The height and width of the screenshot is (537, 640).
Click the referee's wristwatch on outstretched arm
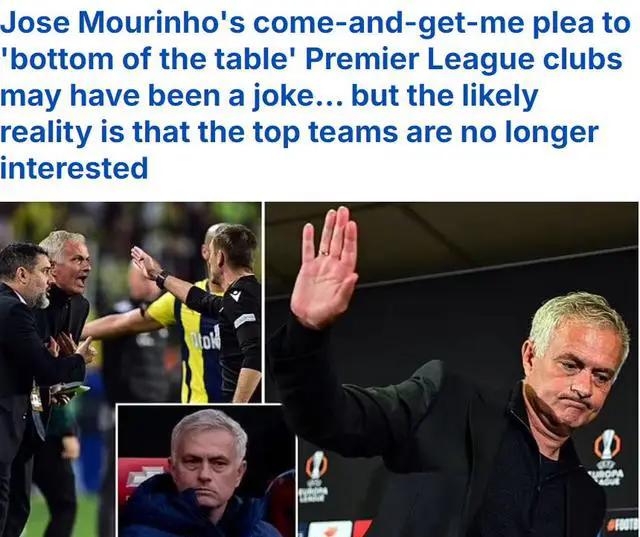point(161,279)
